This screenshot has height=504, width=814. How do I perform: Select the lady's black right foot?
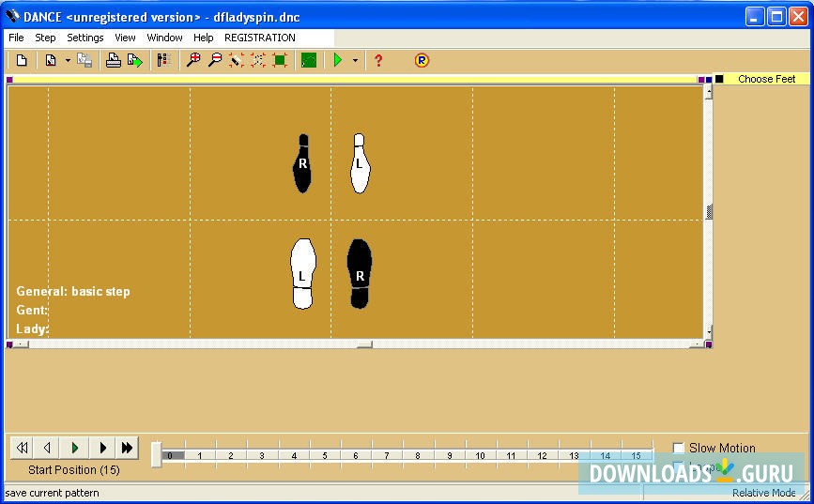point(302,163)
